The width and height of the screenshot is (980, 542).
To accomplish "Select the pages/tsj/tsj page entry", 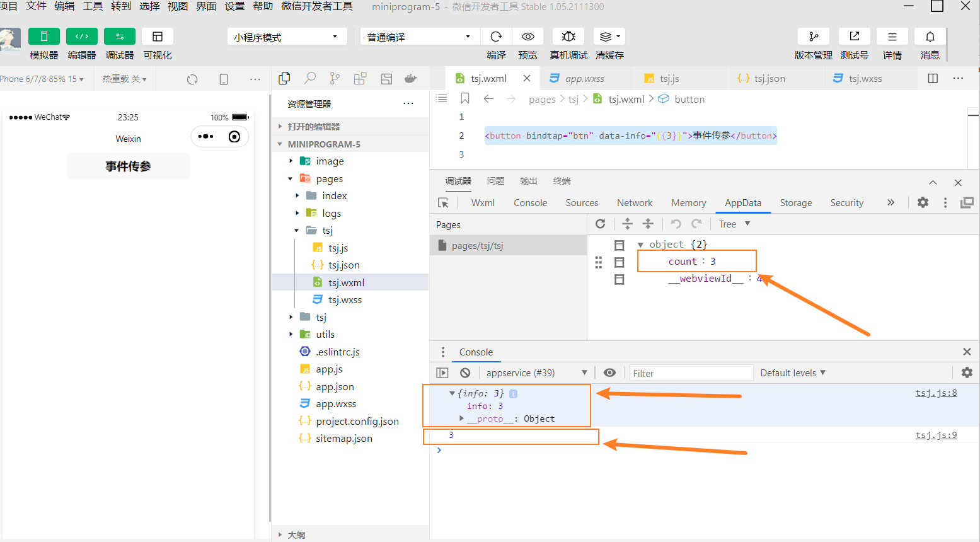I will pyautogui.click(x=508, y=246).
